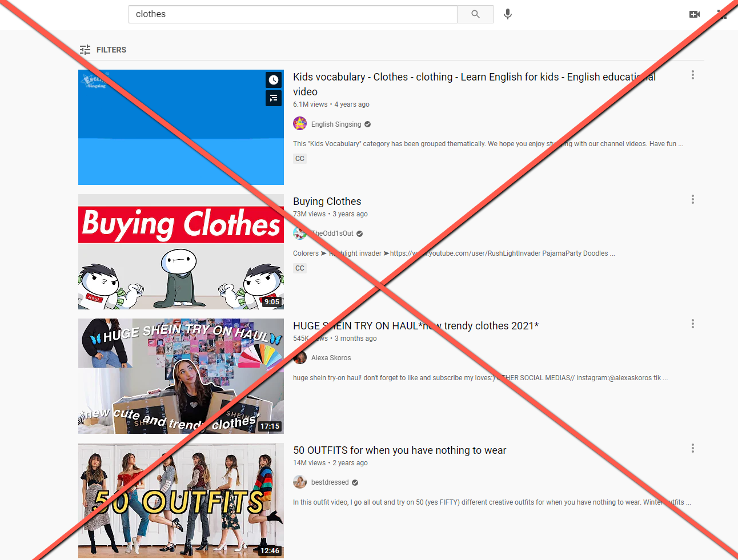This screenshot has height=560, width=738.
Task: Open the FILTERS sliders icon
Action: click(x=85, y=50)
